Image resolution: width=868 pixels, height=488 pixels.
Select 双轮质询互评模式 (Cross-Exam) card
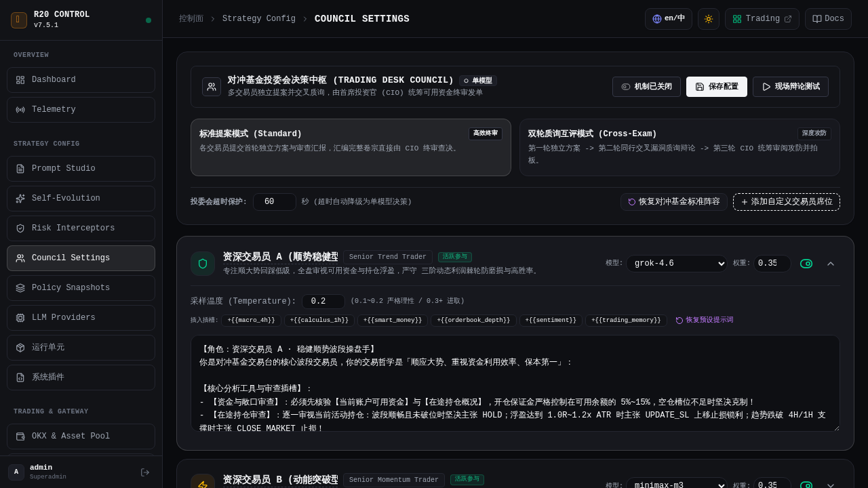pyautogui.click(x=679, y=148)
